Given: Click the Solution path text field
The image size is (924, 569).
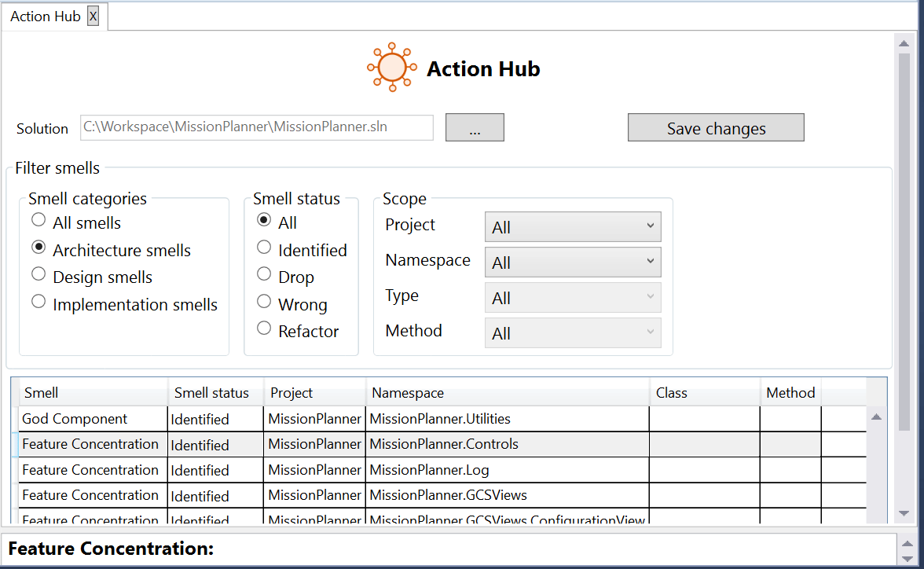Looking at the screenshot, I should click(x=256, y=127).
